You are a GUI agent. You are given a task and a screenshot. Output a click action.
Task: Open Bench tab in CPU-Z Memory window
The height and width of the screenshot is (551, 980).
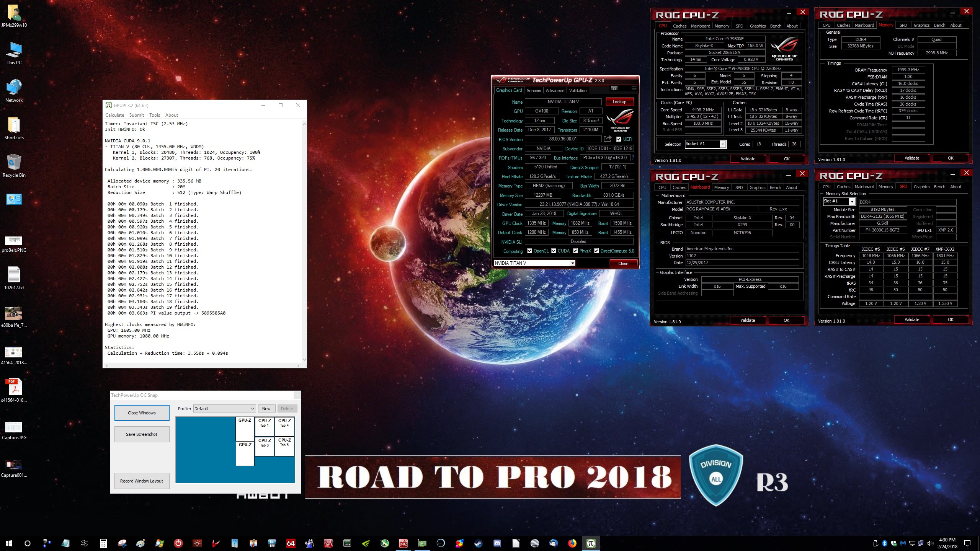click(x=939, y=25)
